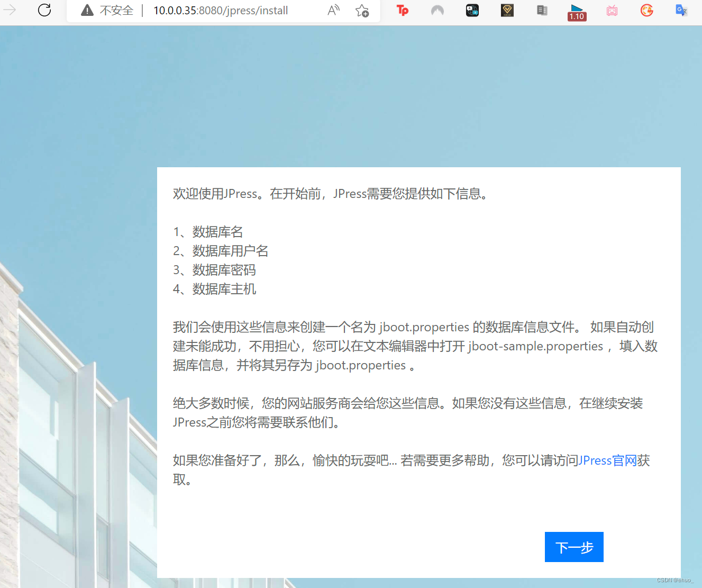Open the orange-red circular extension icon
This screenshot has height=588, width=702.
[647, 10]
